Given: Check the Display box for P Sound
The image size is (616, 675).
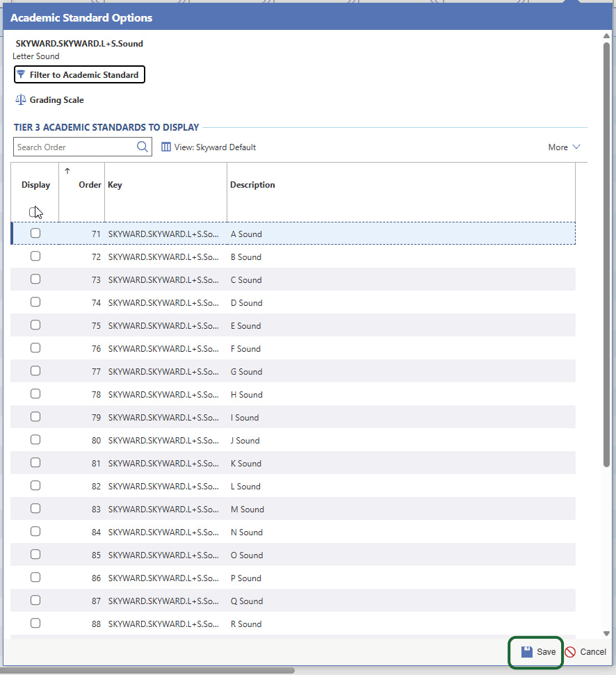Looking at the screenshot, I should (35, 577).
